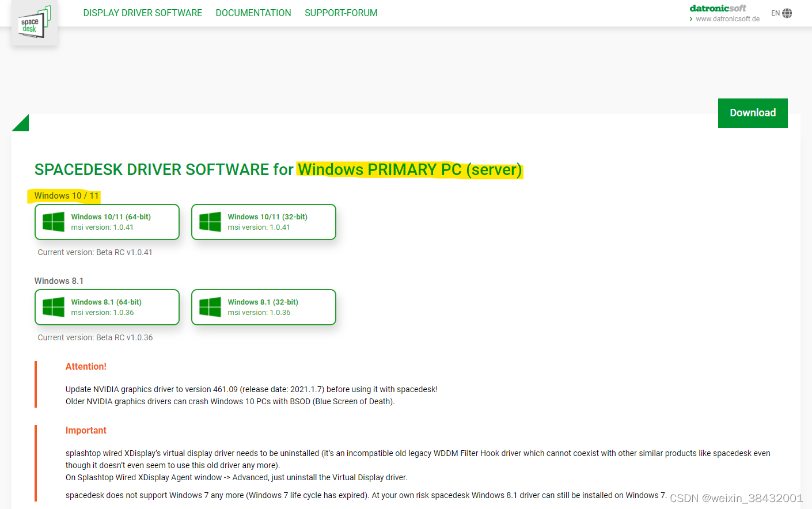The width and height of the screenshot is (812, 509).
Task: Click the Update NVIDIA graphics driver sentence
Action: 251,389
